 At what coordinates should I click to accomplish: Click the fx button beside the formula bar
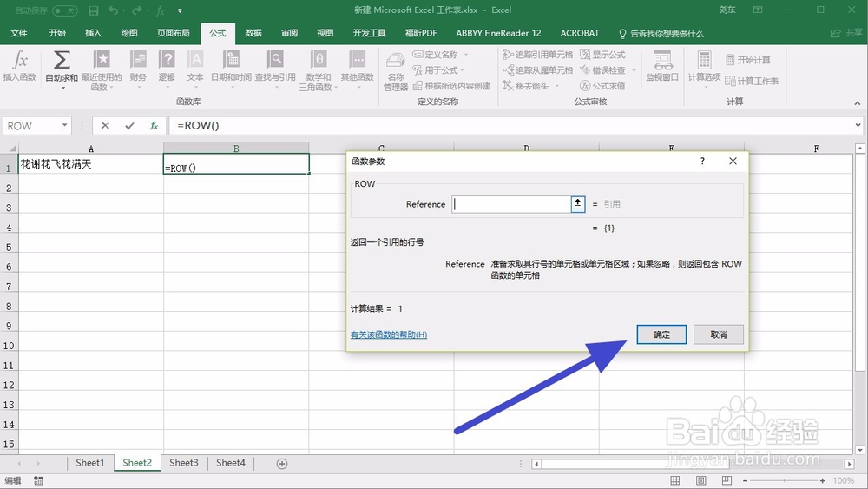pos(154,126)
